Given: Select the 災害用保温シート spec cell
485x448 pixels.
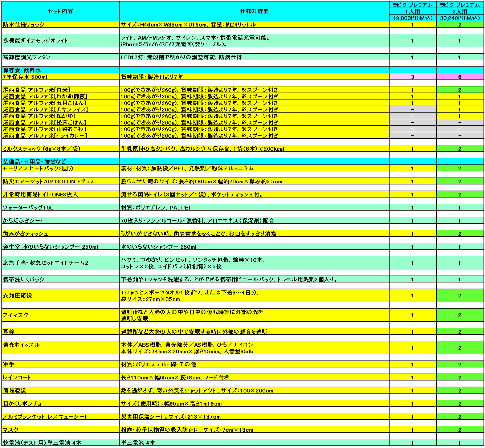Looking at the screenshot, I should click(254, 417).
